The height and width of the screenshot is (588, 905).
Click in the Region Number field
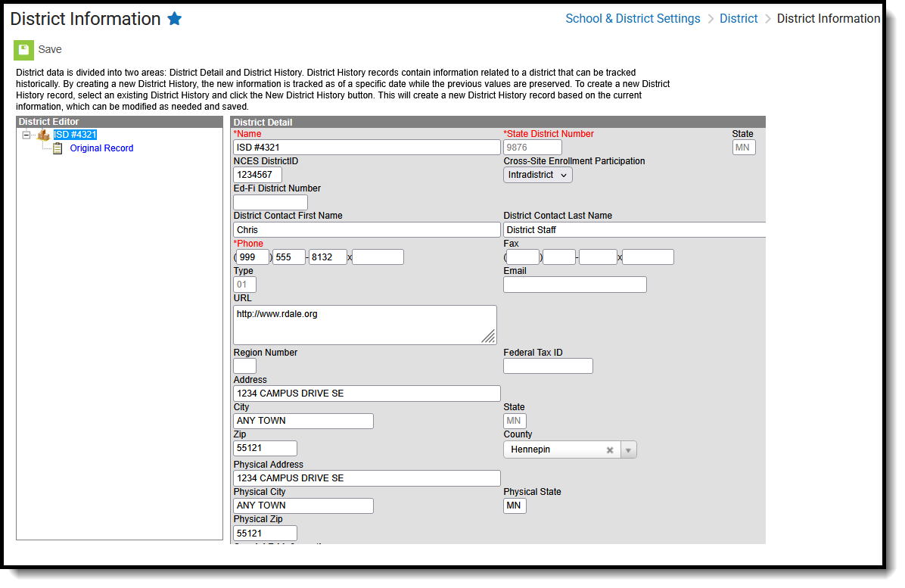(x=244, y=366)
